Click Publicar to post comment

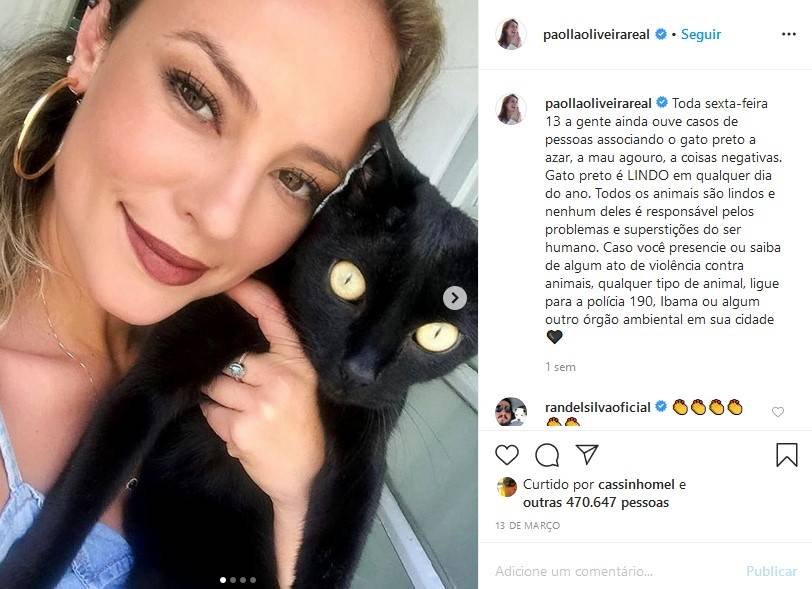point(772,571)
